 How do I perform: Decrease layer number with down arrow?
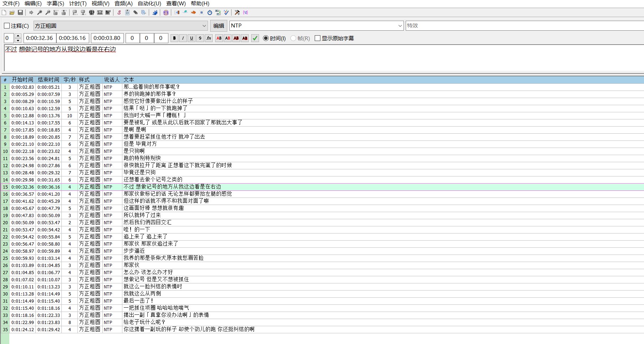tap(18, 41)
